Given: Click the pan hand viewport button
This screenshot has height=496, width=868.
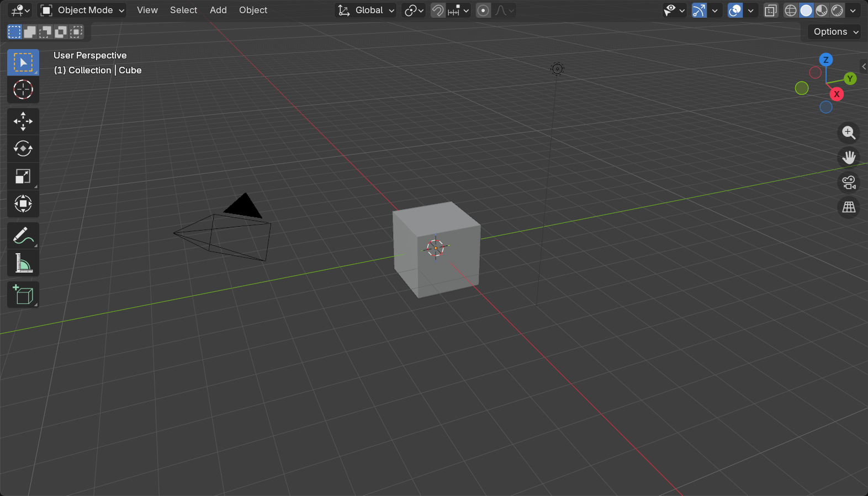Looking at the screenshot, I should click(849, 157).
